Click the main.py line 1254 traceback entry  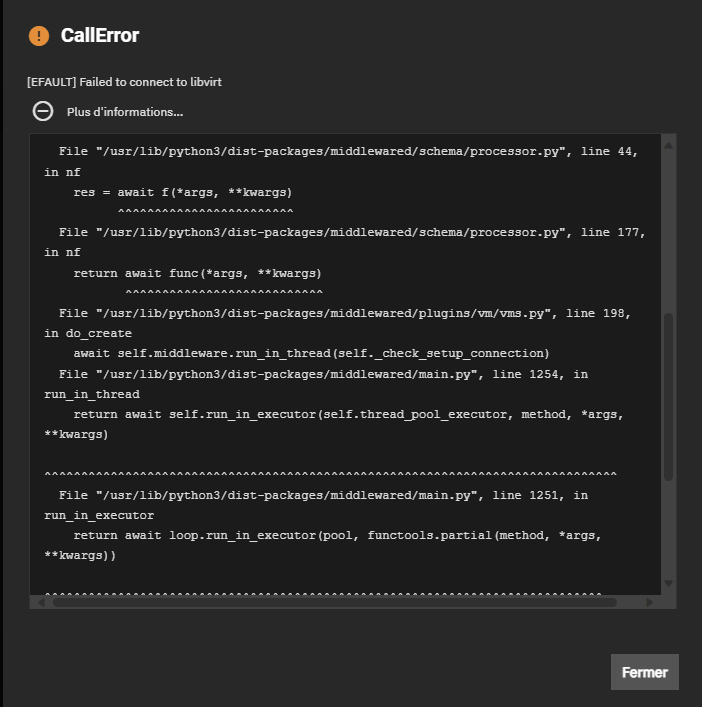click(x=316, y=384)
